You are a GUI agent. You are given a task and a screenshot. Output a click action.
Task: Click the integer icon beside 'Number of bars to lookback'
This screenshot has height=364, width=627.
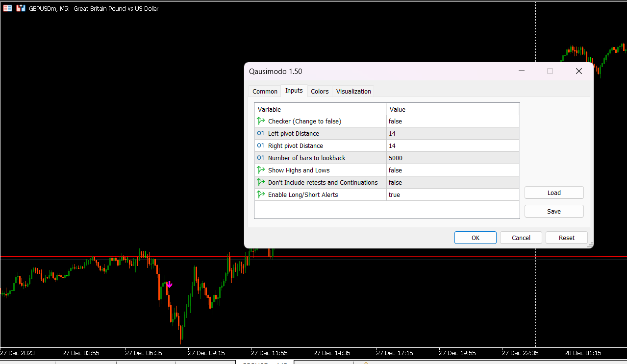260,158
